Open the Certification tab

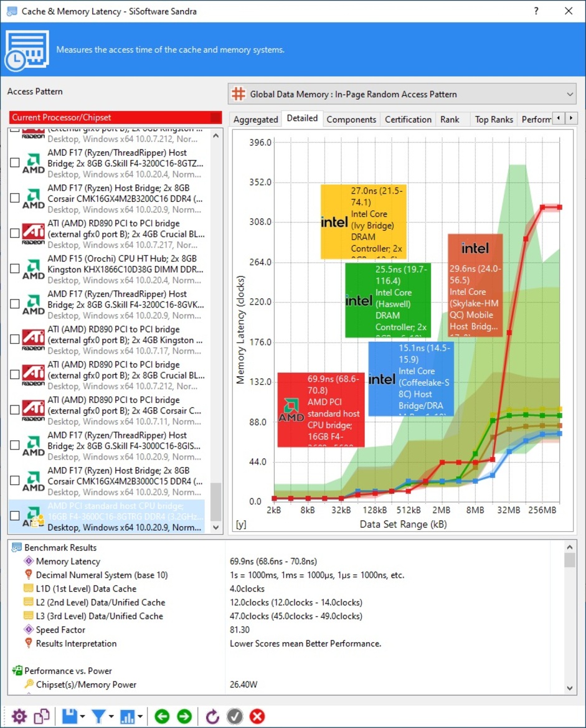coord(408,120)
